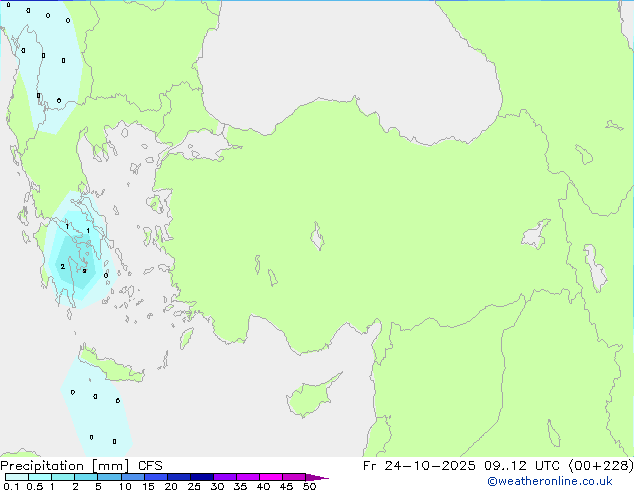634x490 pixels.
Task: Select the 30–35 mm violet legend swatch
Action: click(225, 477)
